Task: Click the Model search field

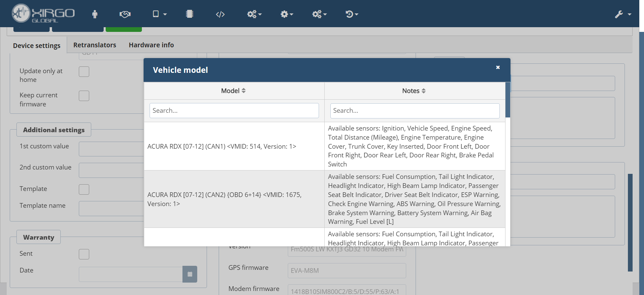Action: pyautogui.click(x=234, y=110)
